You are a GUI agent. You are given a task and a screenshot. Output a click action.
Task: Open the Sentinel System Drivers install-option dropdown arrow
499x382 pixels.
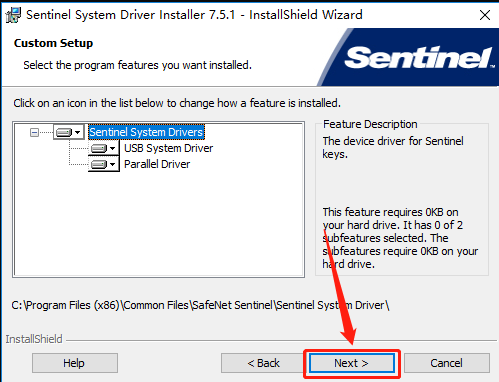[x=78, y=132]
